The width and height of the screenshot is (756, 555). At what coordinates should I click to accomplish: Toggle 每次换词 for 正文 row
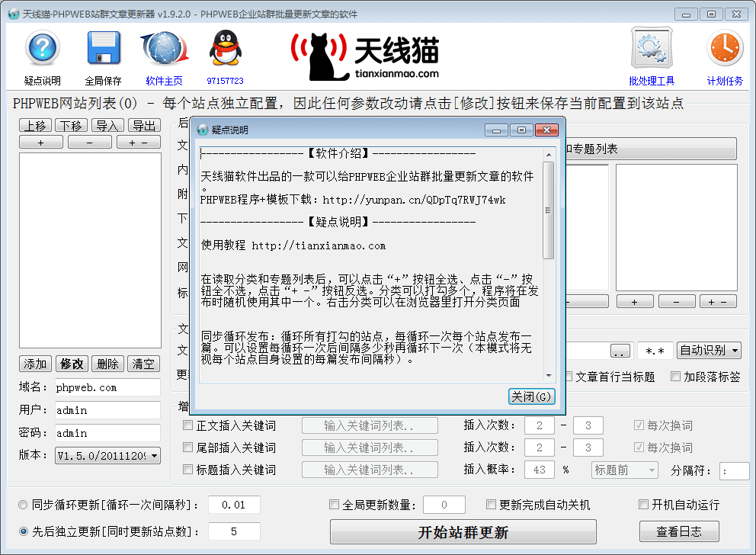[x=639, y=425]
